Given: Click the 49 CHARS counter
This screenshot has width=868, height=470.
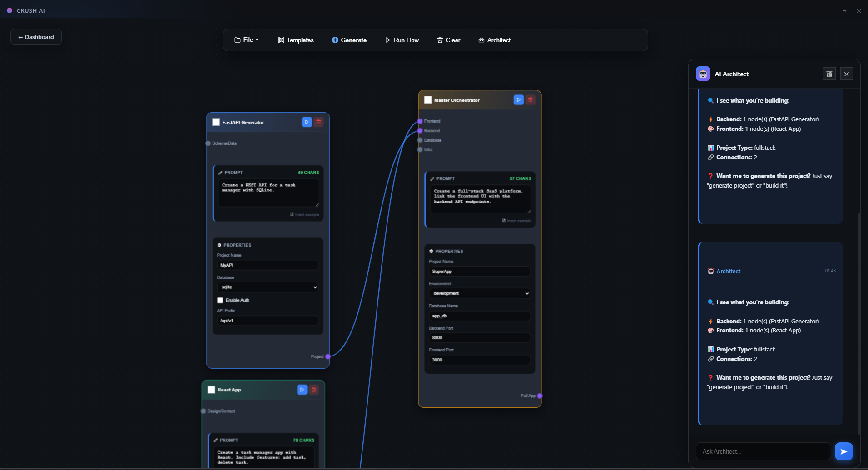Looking at the screenshot, I should [x=308, y=173].
